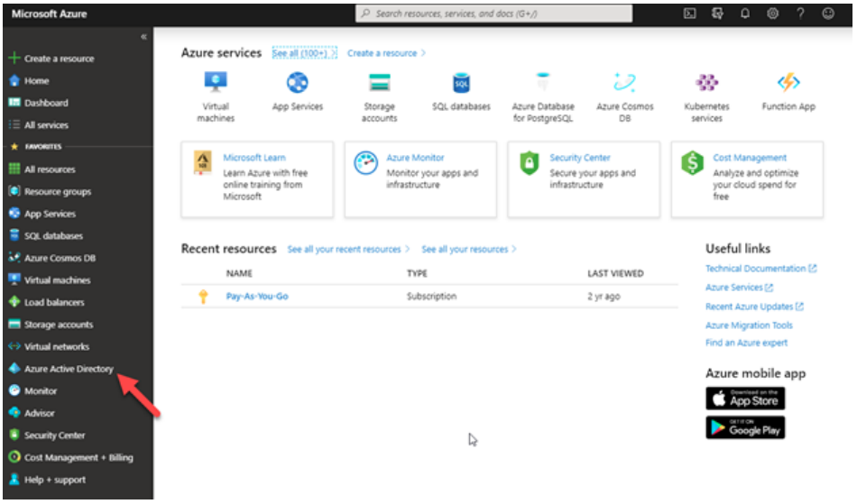Open Azure Migration Tools link
This screenshot has height=504, width=857.
(x=749, y=325)
